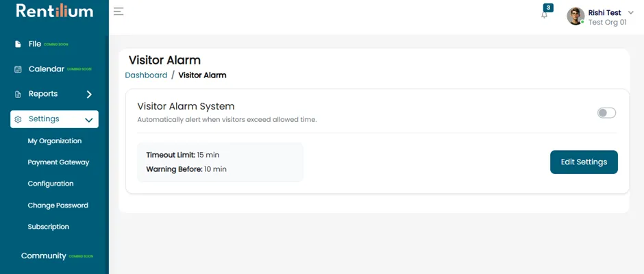Expand the Reports submenu chevron
The width and height of the screenshot is (644, 274).
coord(89,95)
